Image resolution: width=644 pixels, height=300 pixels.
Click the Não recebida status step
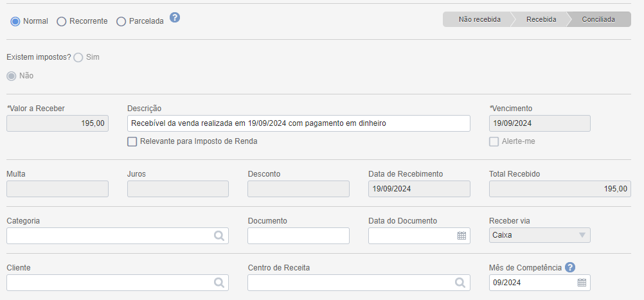[478, 19]
